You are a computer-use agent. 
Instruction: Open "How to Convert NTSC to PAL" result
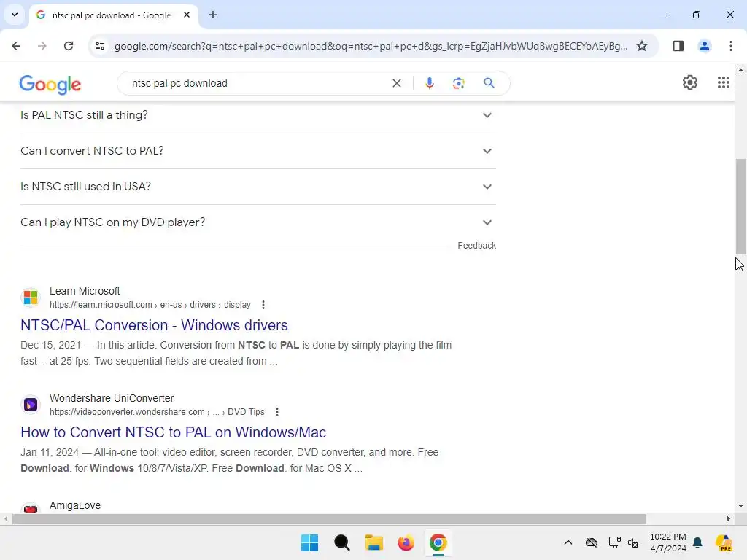pyautogui.click(x=174, y=432)
